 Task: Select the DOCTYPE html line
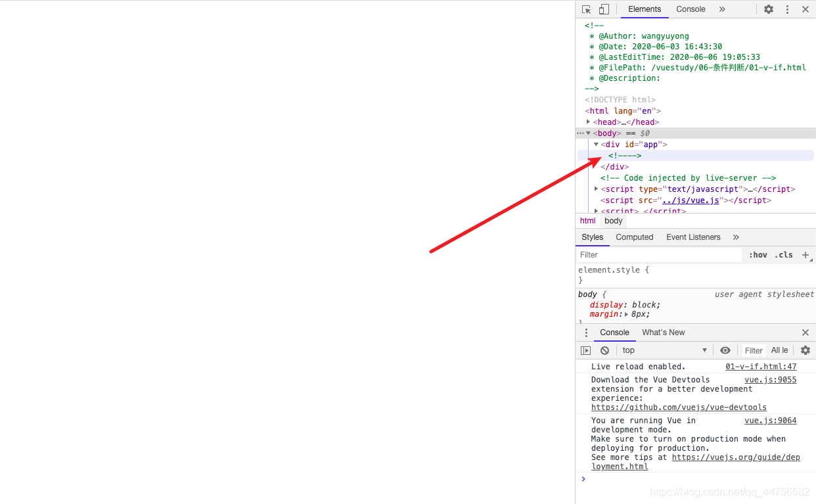tap(620, 100)
